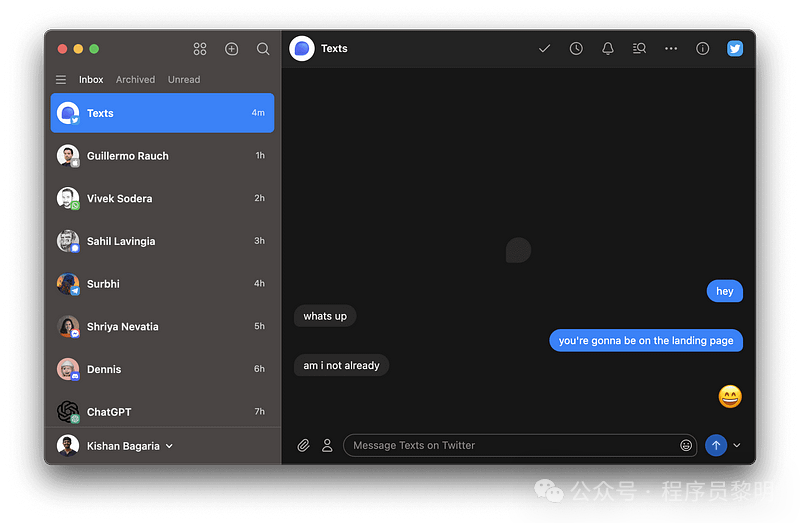Open the Guillermo Rauch conversation

162,156
